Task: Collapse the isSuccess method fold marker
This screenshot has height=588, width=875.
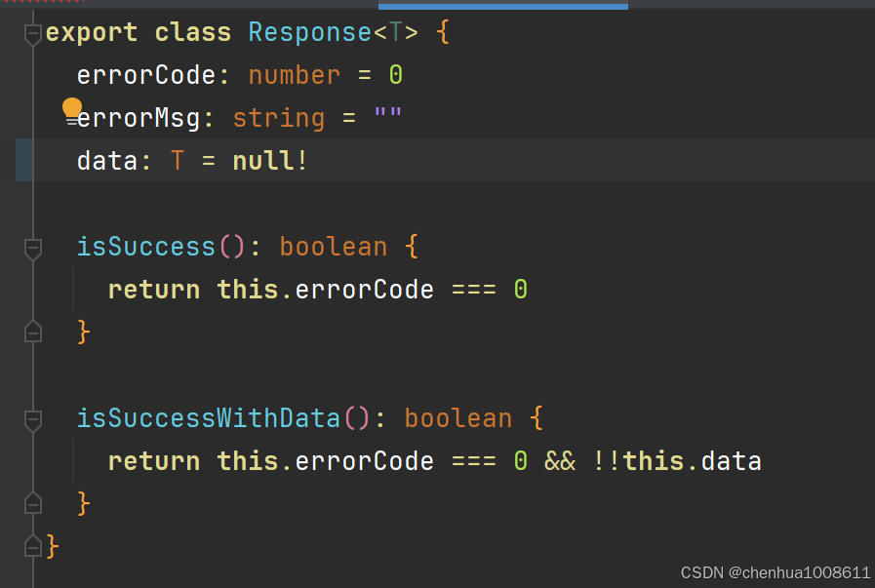Action: (x=33, y=249)
